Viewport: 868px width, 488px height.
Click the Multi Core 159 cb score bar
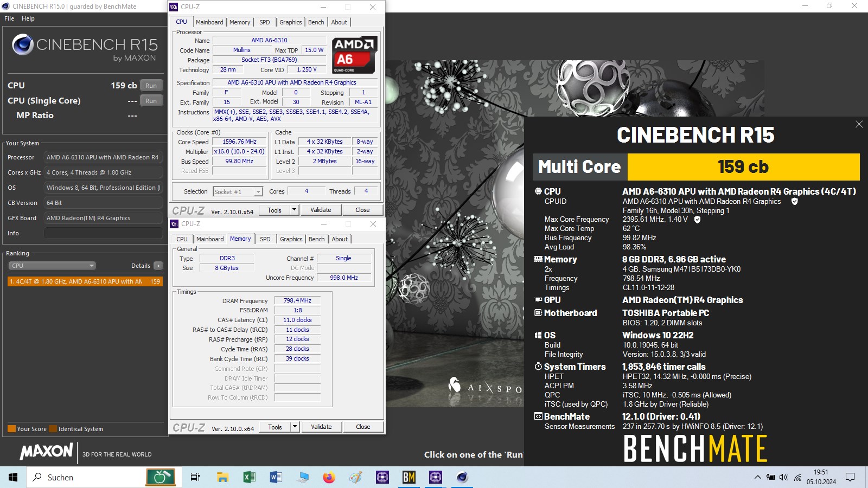click(696, 166)
